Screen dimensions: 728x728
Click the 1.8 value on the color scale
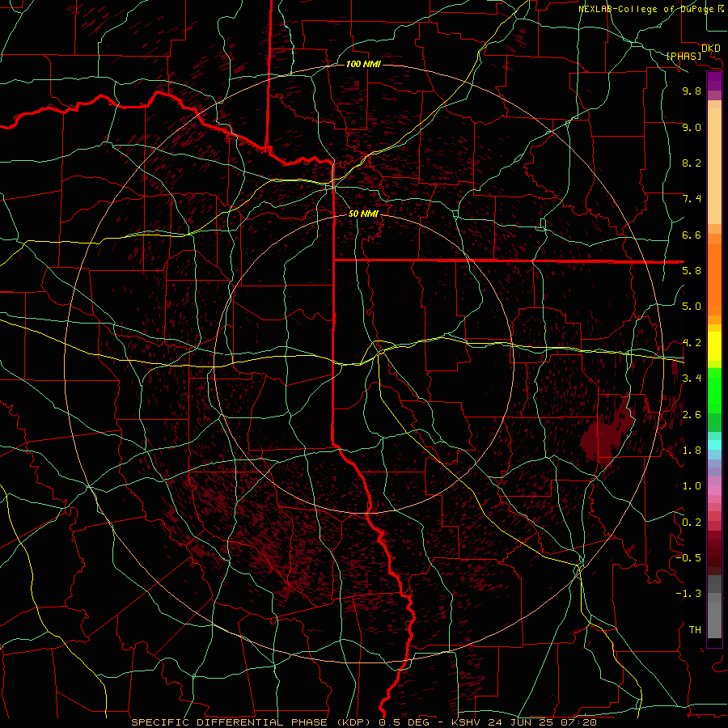(x=692, y=451)
